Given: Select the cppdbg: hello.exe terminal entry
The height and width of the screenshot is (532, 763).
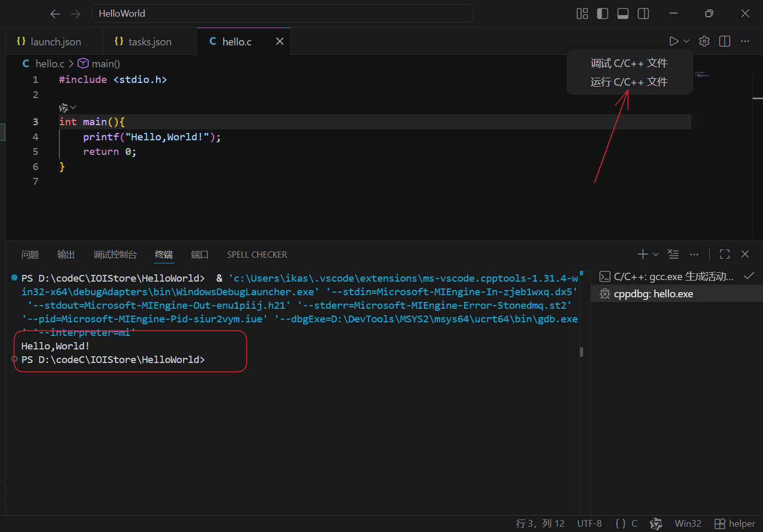Looking at the screenshot, I should click(677, 294).
